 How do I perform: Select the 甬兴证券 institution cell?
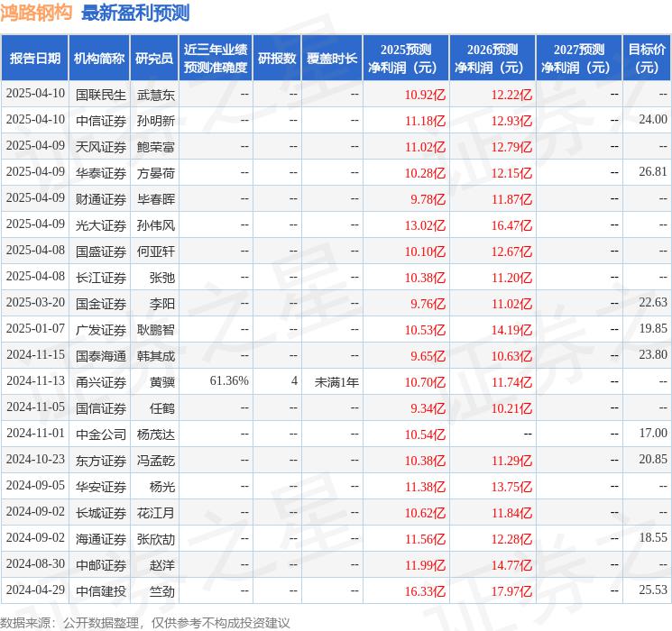(101, 382)
